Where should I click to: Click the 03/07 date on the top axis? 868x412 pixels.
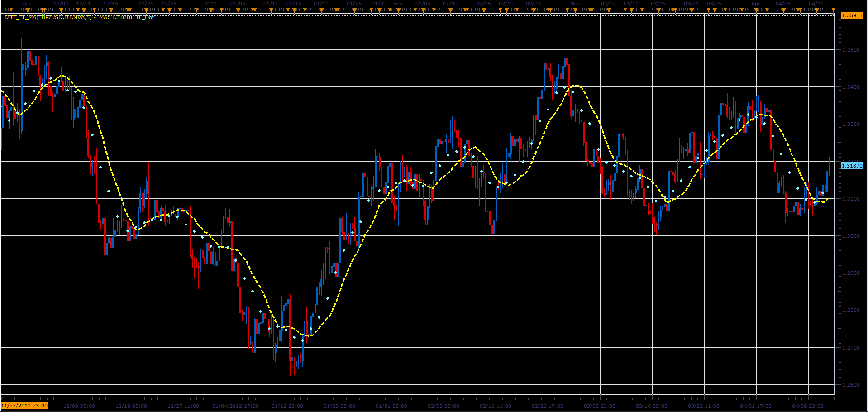(608, 4)
